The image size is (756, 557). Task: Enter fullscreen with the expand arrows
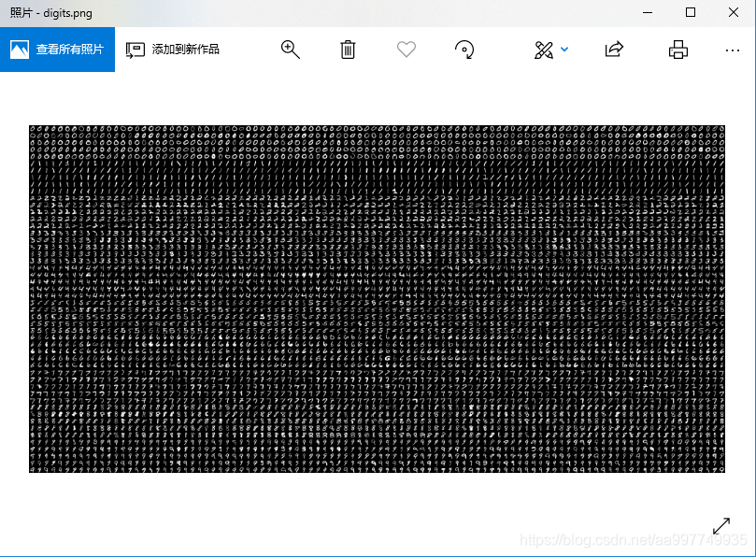point(720,526)
